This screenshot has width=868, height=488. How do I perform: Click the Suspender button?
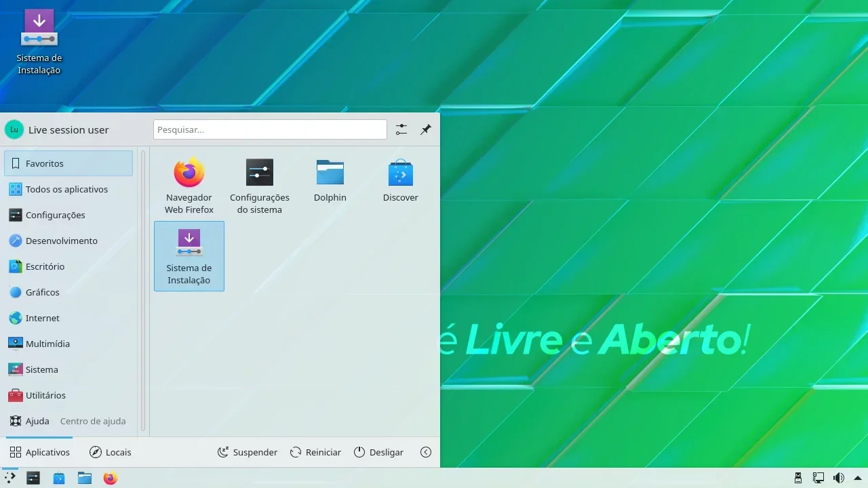point(248,452)
